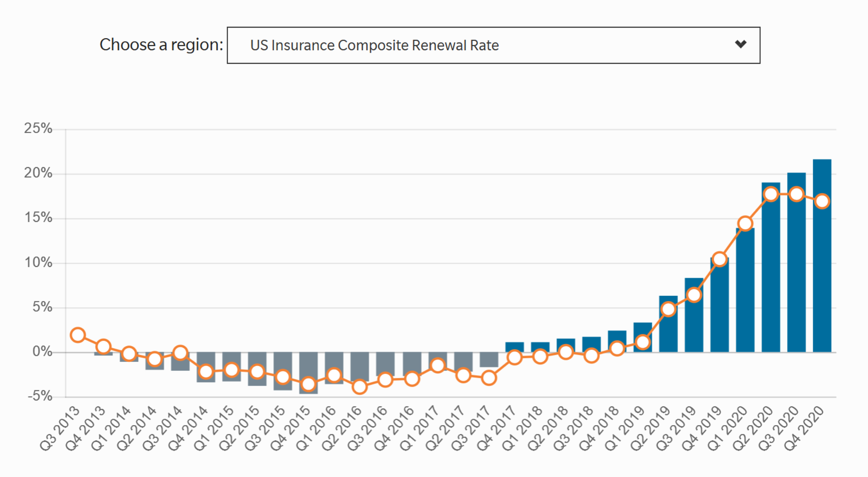Click the dropdown chevron arrow
Image resolution: width=868 pixels, height=477 pixels.
pyautogui.click(x=741, y=44)
